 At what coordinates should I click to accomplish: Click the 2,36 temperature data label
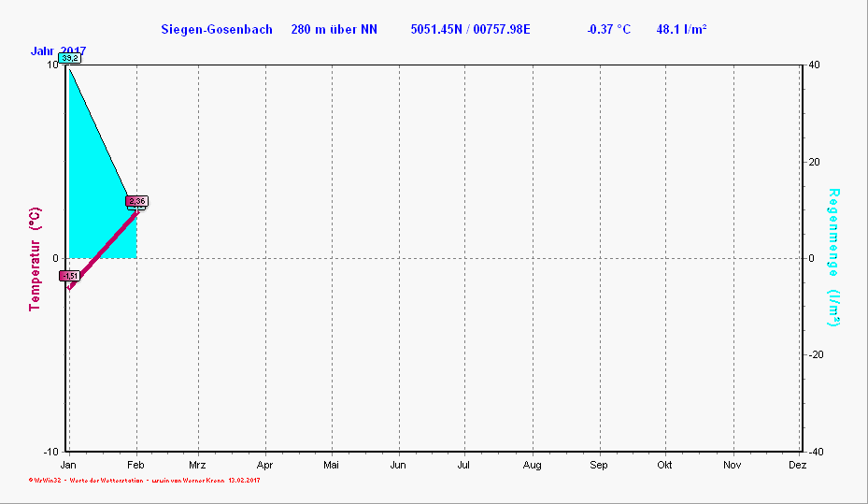137,201
